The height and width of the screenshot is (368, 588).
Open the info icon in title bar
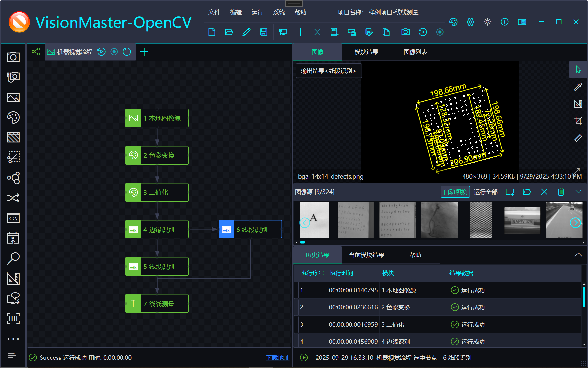[x=504, y=22]
